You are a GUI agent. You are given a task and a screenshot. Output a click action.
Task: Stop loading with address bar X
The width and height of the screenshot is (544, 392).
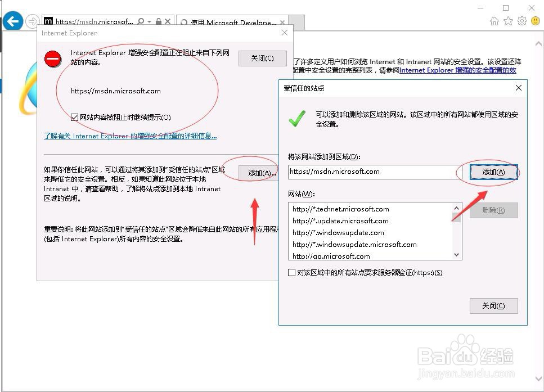(x=168, y=21)
